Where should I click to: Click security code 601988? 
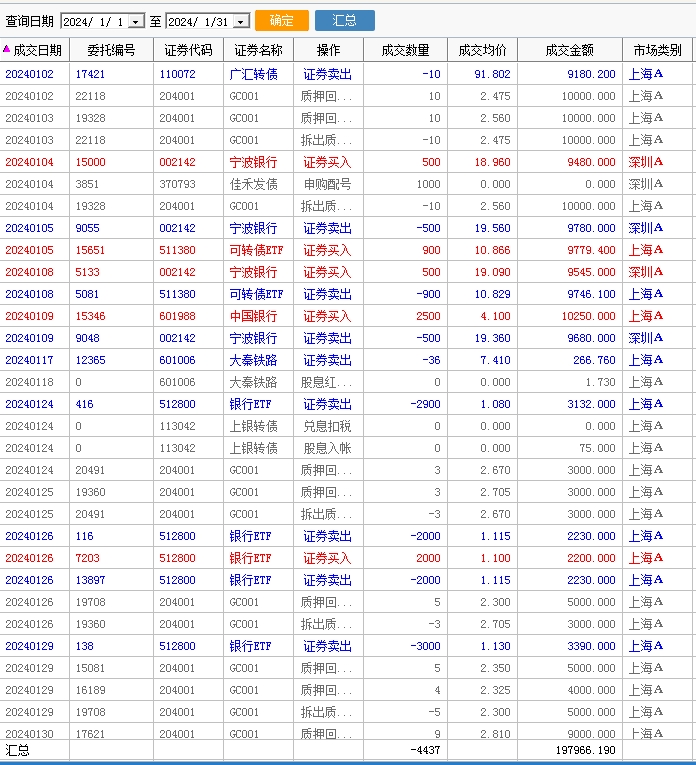pos(177,316)
